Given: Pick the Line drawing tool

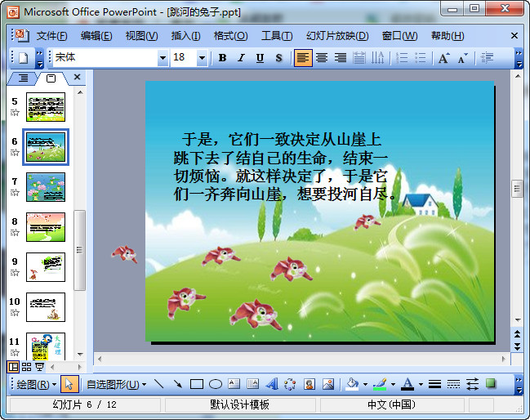Looking at the screenshot, I should [x=159, y=384].
